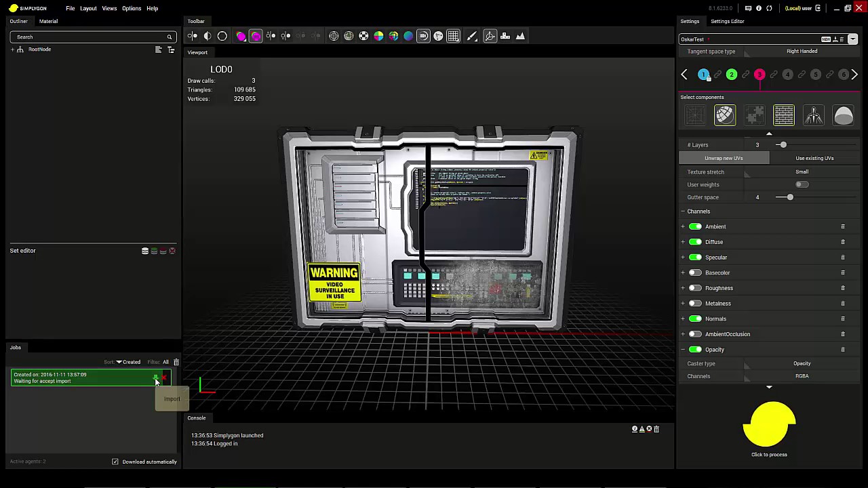The image size is (868, 488).
Task: Click the NEW settings icon
Action: click(x=826, y=39)
